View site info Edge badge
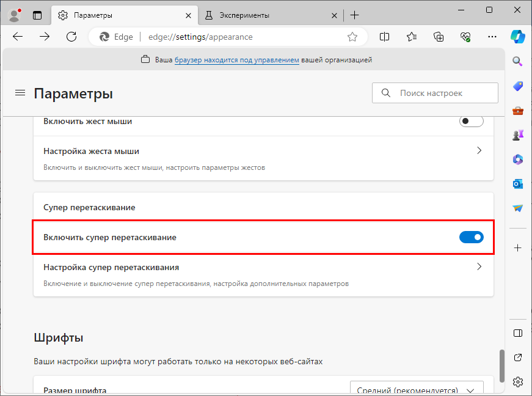The width and height of the screenshot is (532, 396). [116, 37]
